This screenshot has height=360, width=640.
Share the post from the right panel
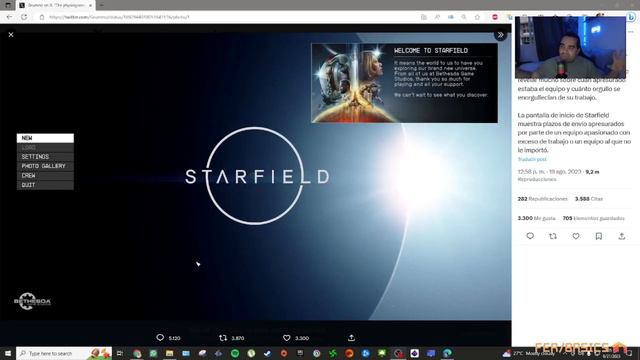point(622,236)
